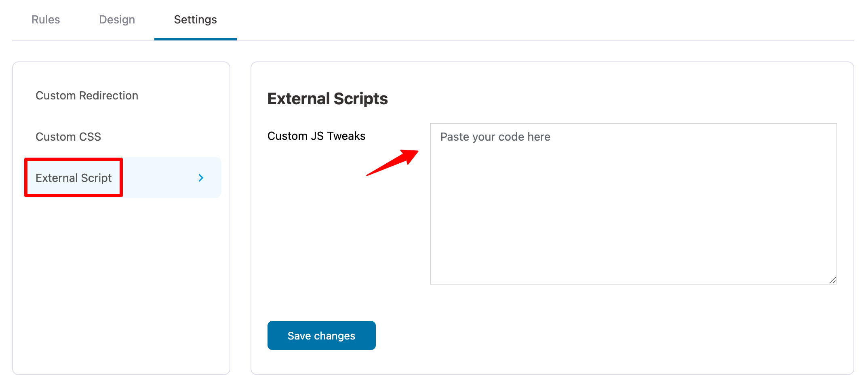Select the highlighted External Script item
This screenshot has height=388, width=868.
coord(74,177)
